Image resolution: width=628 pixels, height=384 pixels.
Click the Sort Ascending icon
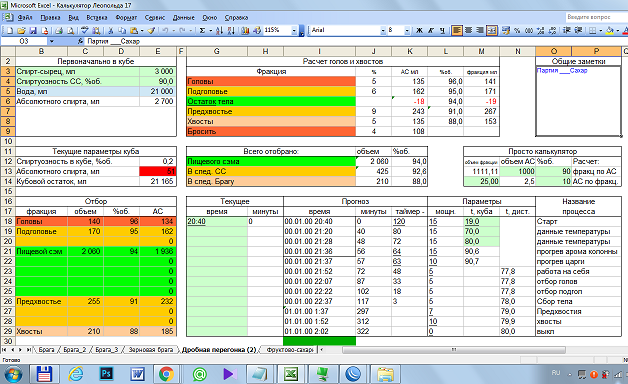219,30
